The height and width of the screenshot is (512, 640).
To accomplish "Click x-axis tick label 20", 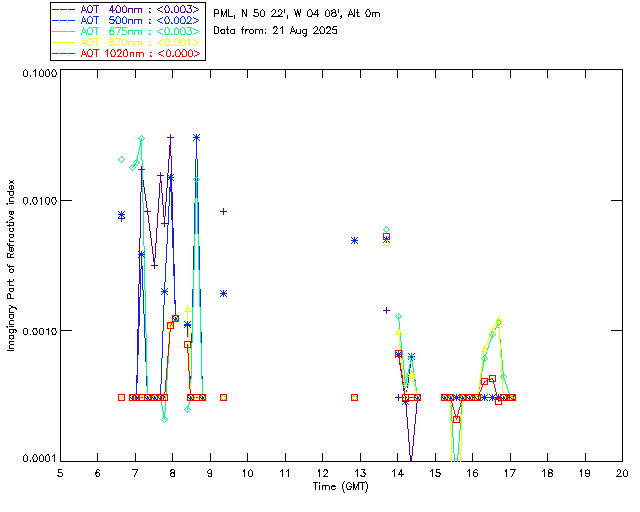I will pos(622,473).
